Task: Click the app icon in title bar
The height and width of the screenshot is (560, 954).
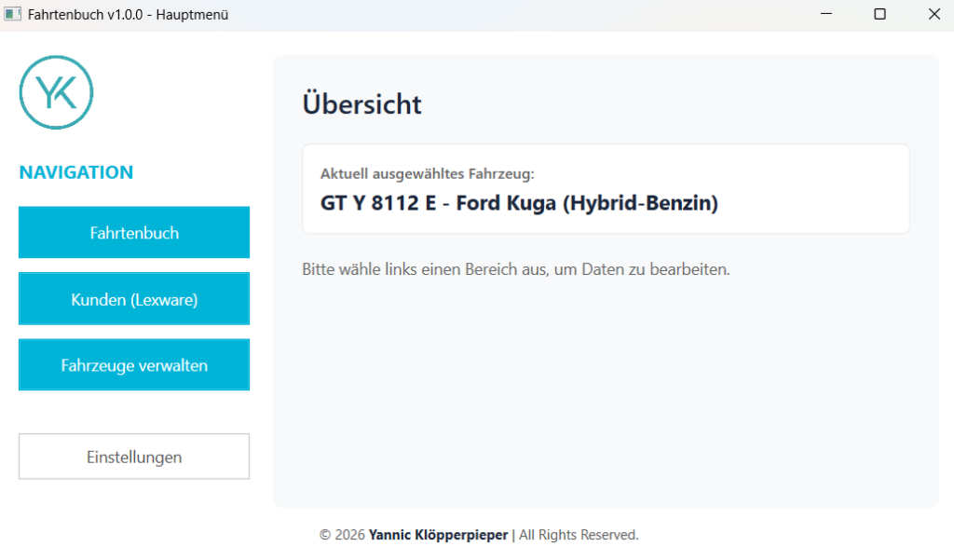Action: tap(12, 14)
